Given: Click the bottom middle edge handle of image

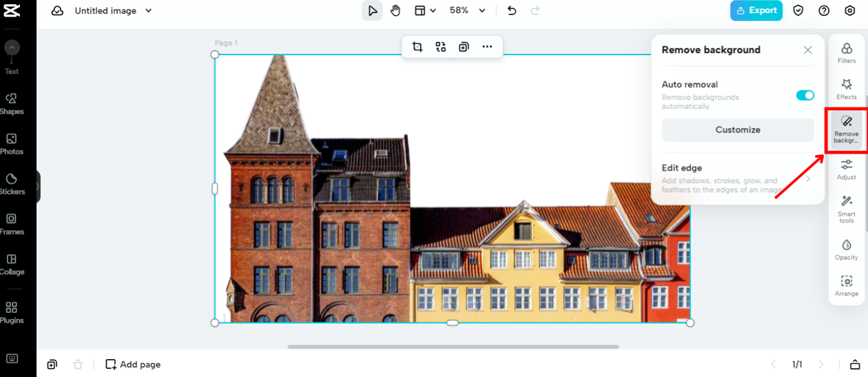Looking at the screenshot, I should 453,323.
